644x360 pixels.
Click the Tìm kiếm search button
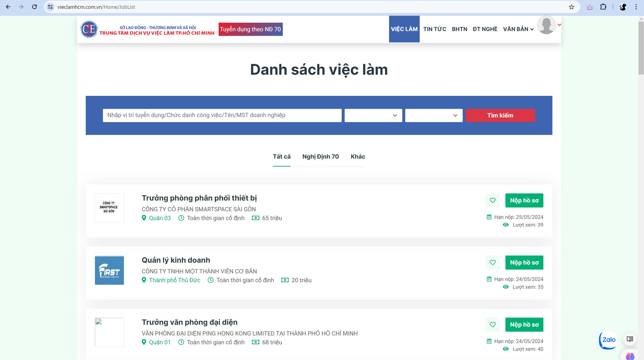[x=500, y=115]
